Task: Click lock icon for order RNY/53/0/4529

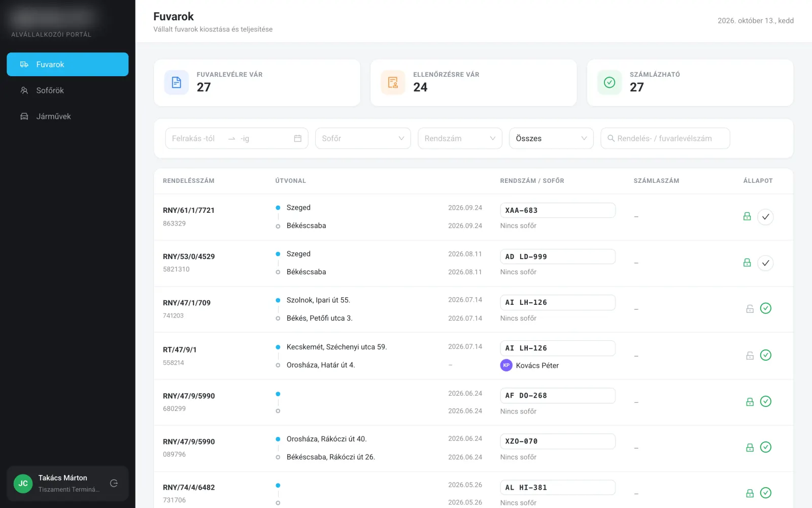Action: pos(747,263)
